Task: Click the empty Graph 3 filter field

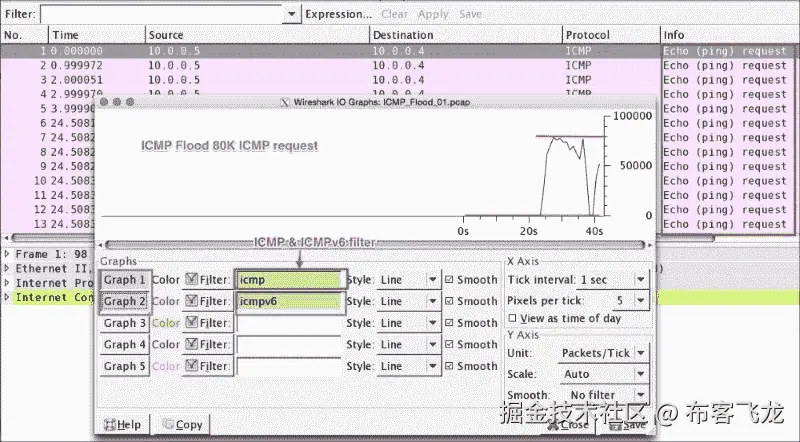Action: (289, 323)
